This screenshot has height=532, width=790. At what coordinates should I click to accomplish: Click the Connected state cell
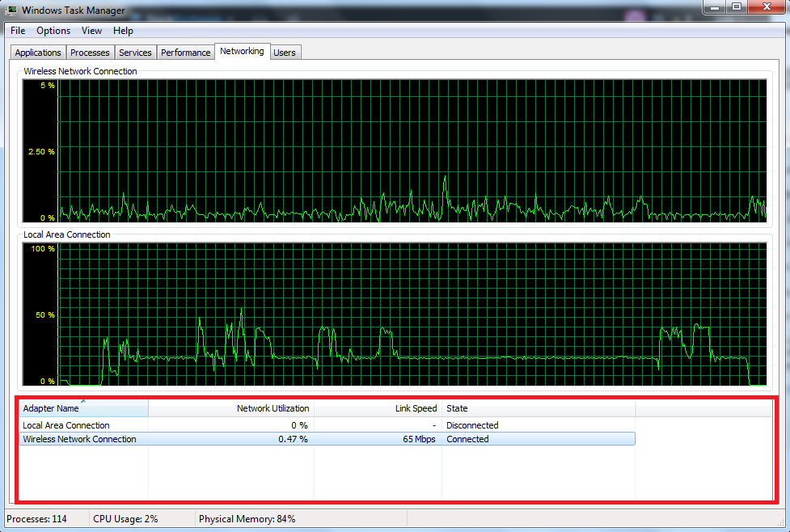point(467,439)
